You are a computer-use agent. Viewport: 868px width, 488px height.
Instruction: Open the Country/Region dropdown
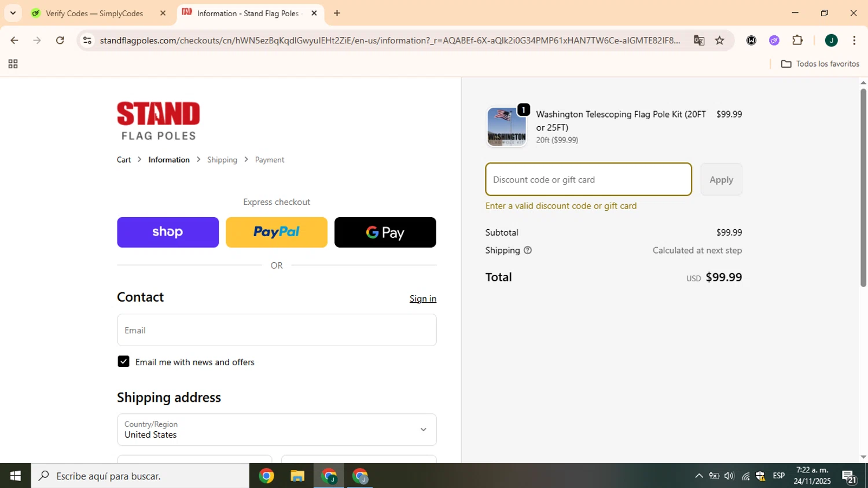tap(277, 430)
